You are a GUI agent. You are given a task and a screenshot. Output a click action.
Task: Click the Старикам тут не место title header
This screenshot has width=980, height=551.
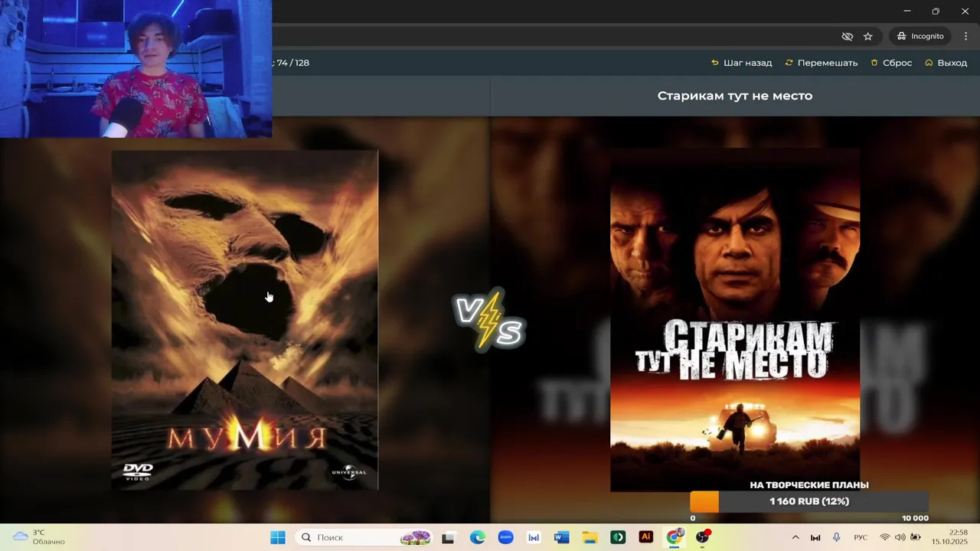click(x=735, y=96)
